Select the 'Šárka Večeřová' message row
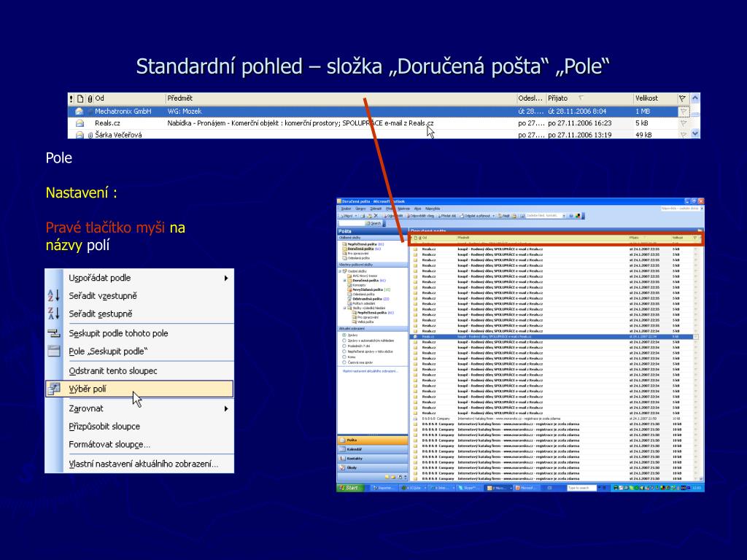This screenshot has height=560, width=747. tap(379, 134)
